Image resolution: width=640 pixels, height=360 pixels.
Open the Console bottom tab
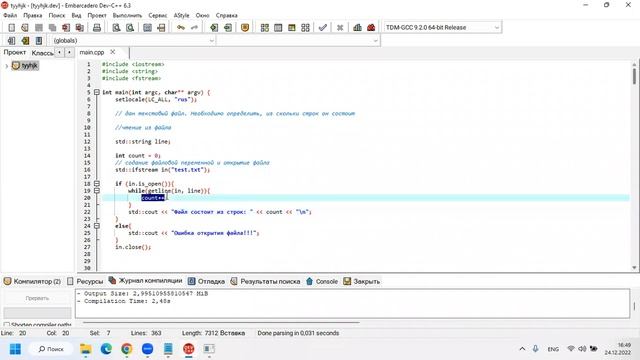322,281
